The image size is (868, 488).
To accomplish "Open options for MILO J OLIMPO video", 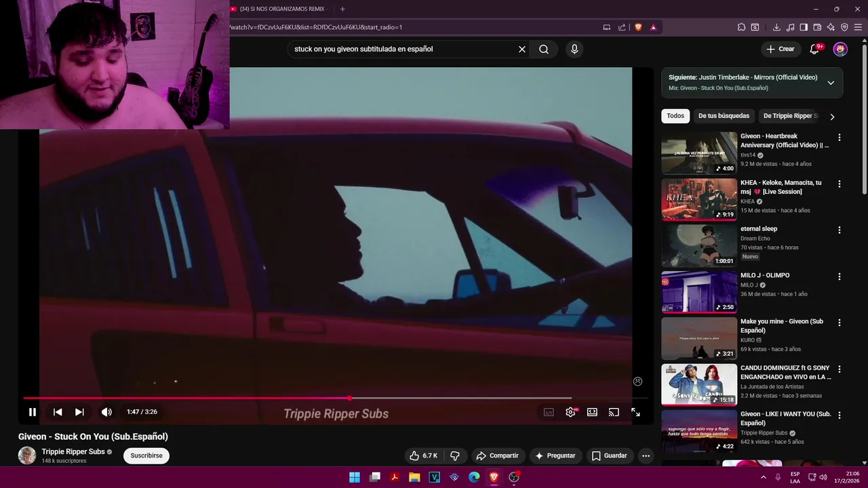I will coord(840,277).
